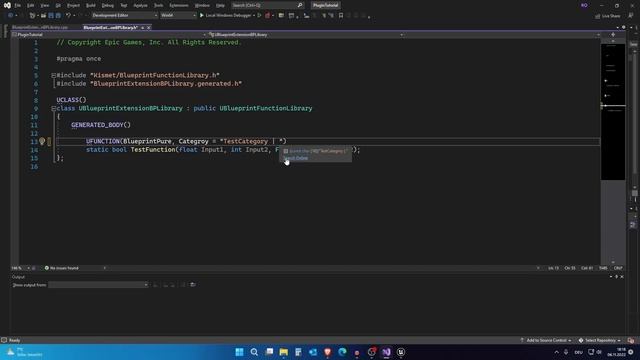Click the Brave browser taskbar icon
Screen dimensions: 640x360
(327, 352)
